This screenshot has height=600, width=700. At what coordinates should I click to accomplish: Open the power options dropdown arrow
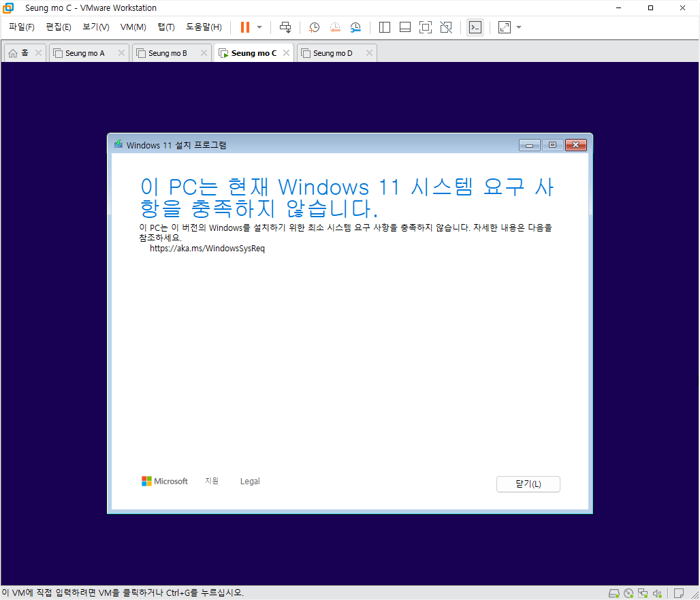coord(259,27)
